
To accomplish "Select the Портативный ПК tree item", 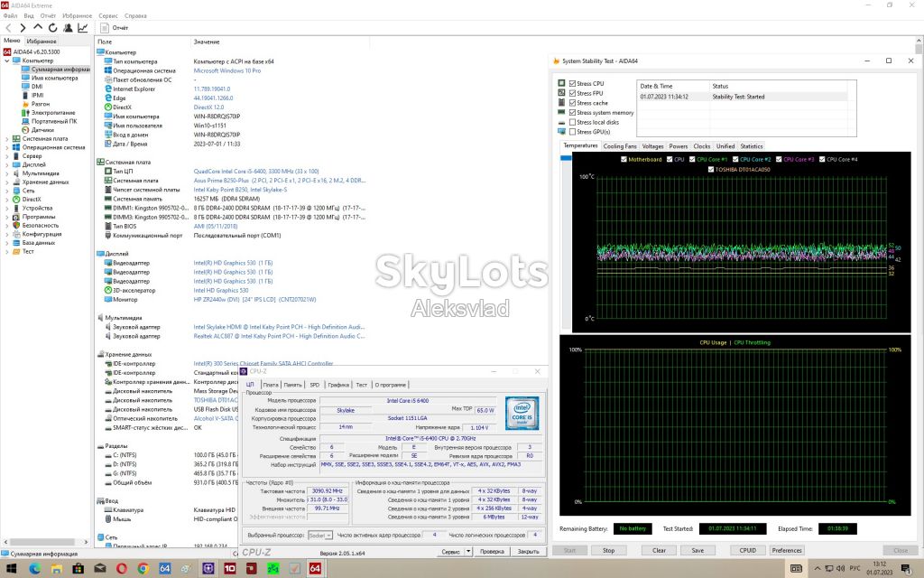I will coord(54,121).
